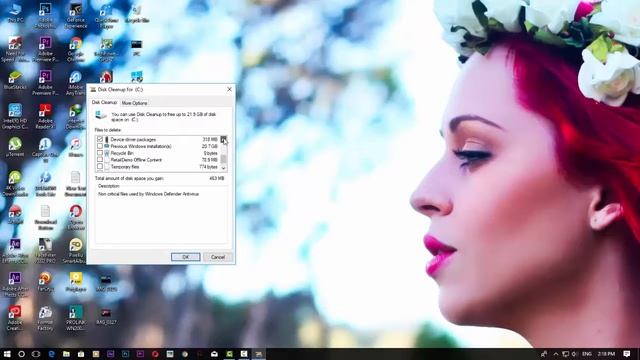The width and height of the screenshot is (640, 360).
Task: Close the Disk Cleanup dialog
Action: (x=229, y=89)
